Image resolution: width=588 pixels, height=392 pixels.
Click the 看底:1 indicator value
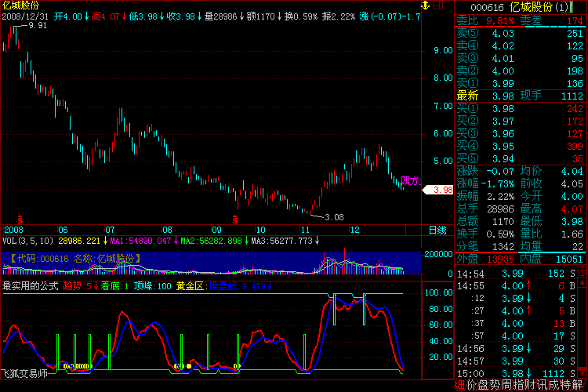coord(114,286)
